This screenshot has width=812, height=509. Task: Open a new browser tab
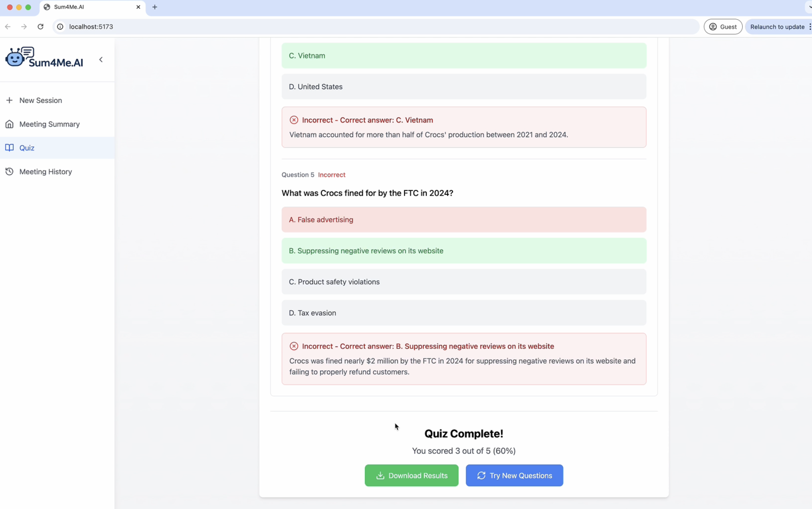155,7
